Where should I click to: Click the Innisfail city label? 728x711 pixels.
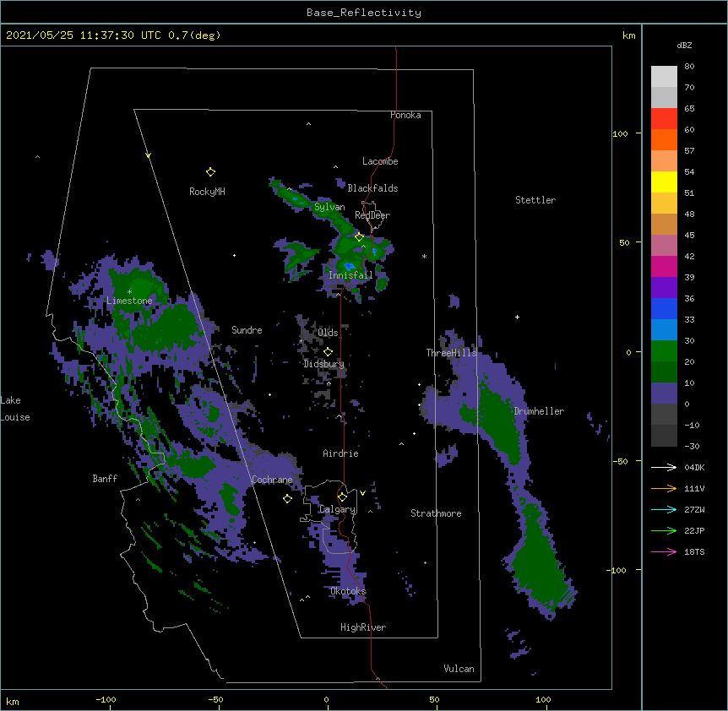[x=350, y=275]
